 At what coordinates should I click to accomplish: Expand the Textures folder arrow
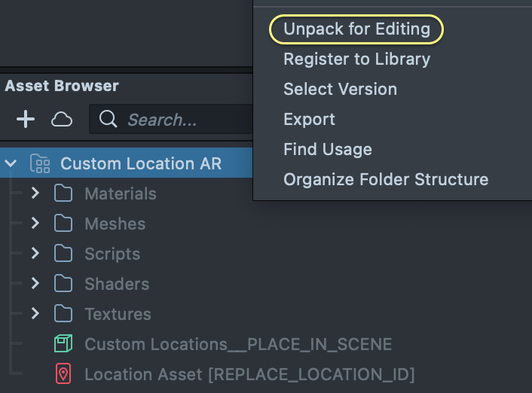(35, 314)
